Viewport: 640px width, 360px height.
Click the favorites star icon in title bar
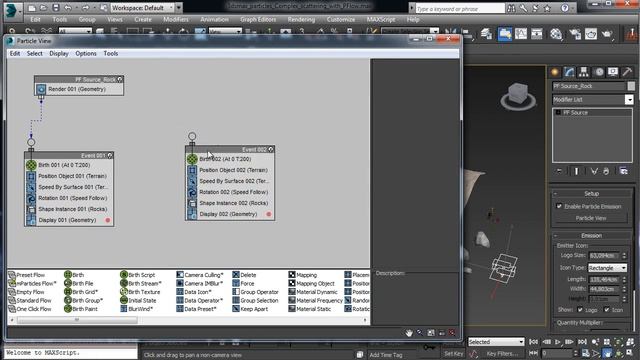[x=547, y=8]
